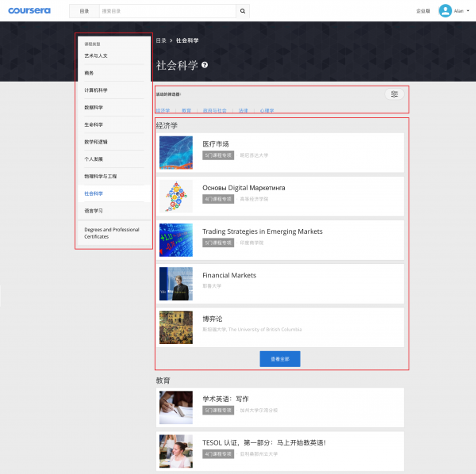Image resolution: width=476 pixels, height=474 pixels.
Task: Open the 医疗市场 course title
Action: (216, 144)
